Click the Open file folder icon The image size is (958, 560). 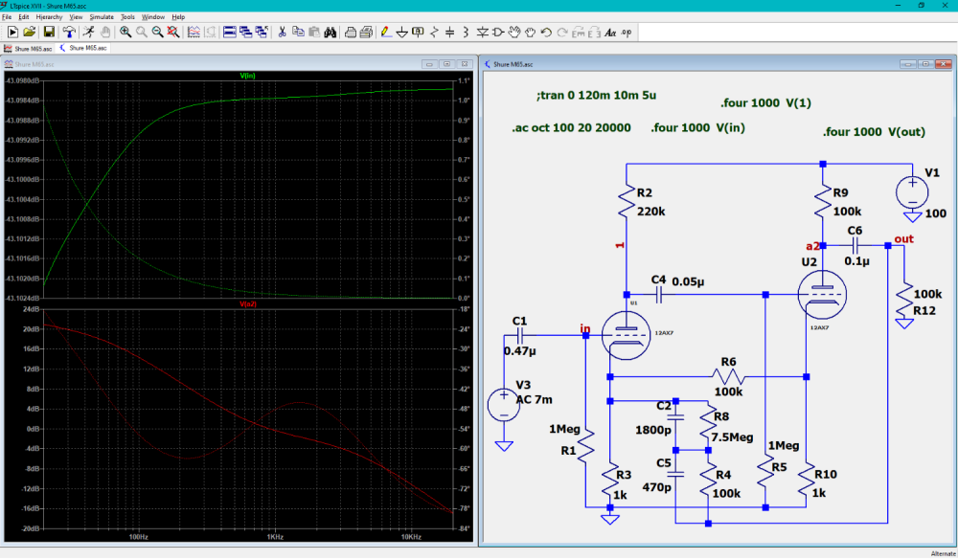30,32
